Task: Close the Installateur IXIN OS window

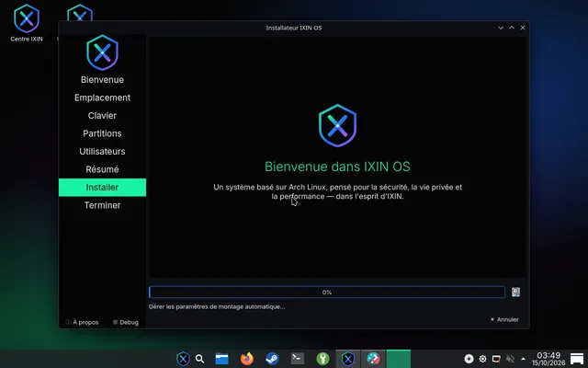Action: click(x=523, y=28)
